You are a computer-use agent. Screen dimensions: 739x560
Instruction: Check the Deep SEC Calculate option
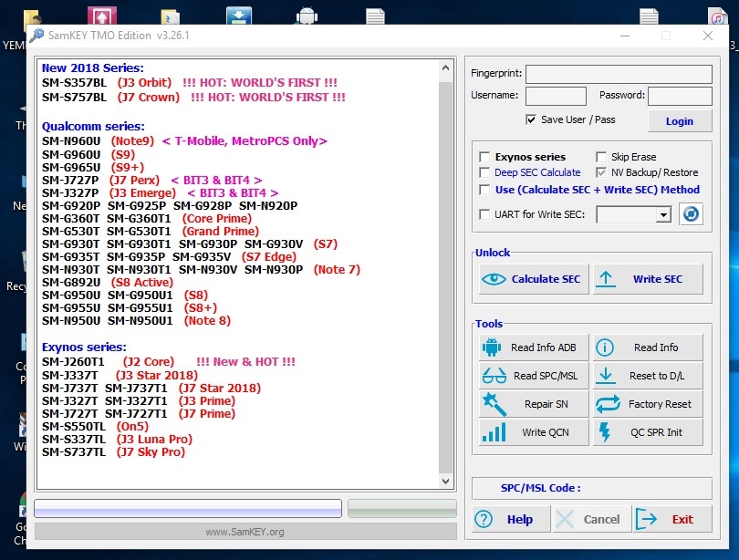point(485,172)
